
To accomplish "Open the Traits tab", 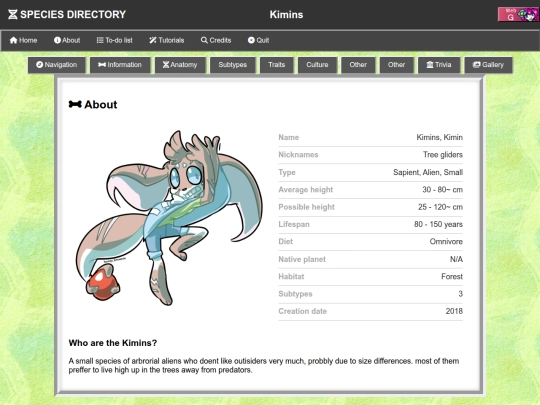I will pos(277,65).
